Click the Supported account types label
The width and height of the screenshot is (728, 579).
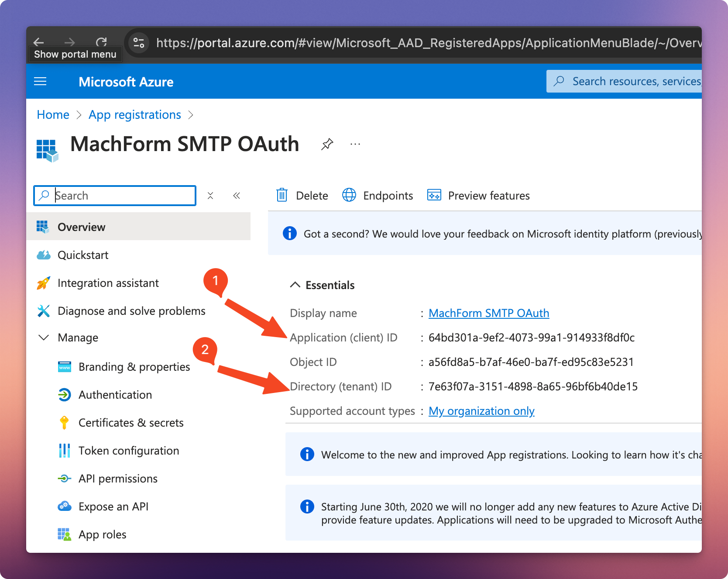[x=352, y=411]
